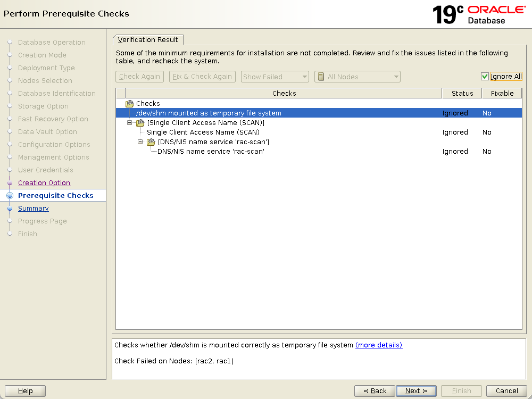
Task: Click the Prerequisite Checks step bullet
Action: pyautogui.click(x=10, y=196)
